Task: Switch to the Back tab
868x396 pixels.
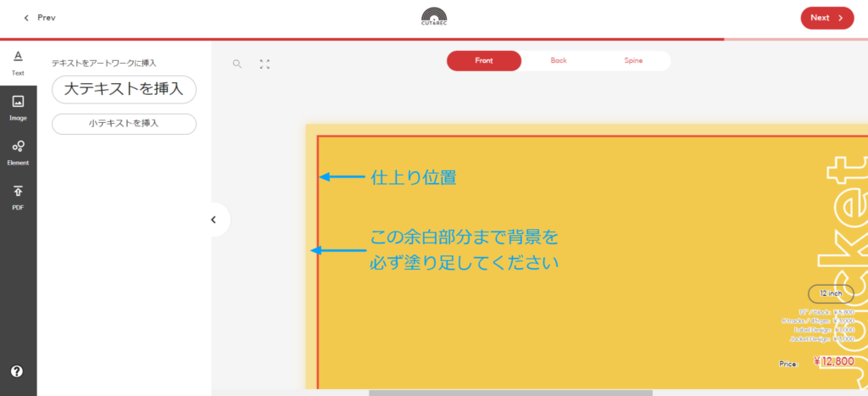Action: coord(559,61)
